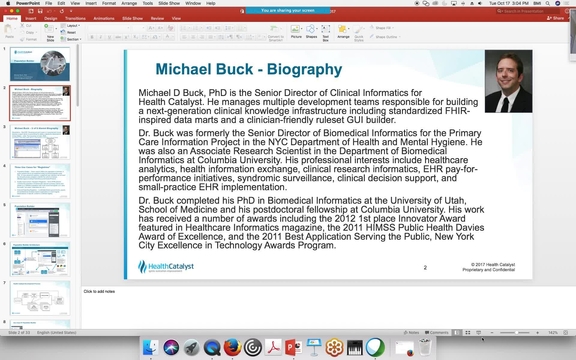Open the font name combo box
The image size is (576, 360).
coord(109,28)
